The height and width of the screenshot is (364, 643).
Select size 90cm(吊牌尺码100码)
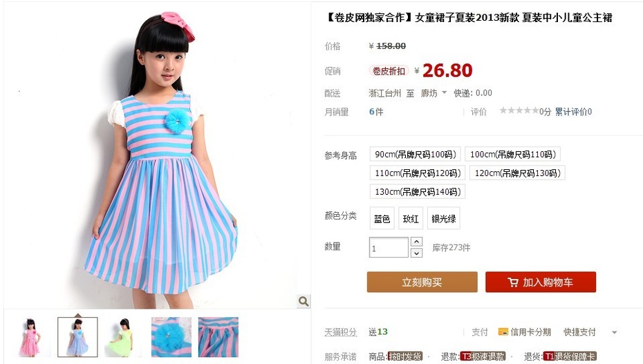pyautogui.click(x=415, y=154)
